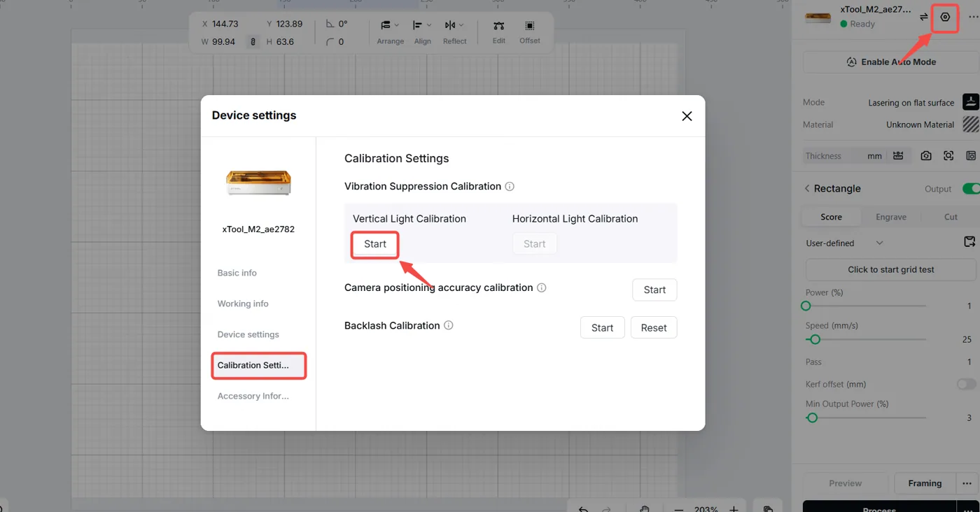This screenshot has height=512, width=980.
Task: Open device settings gear icon
Action: click(945, 17)
